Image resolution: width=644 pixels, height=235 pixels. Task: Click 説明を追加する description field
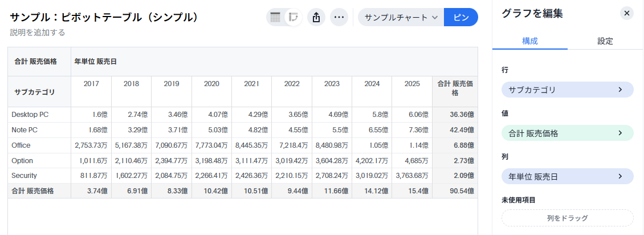(x=38, y=33)
